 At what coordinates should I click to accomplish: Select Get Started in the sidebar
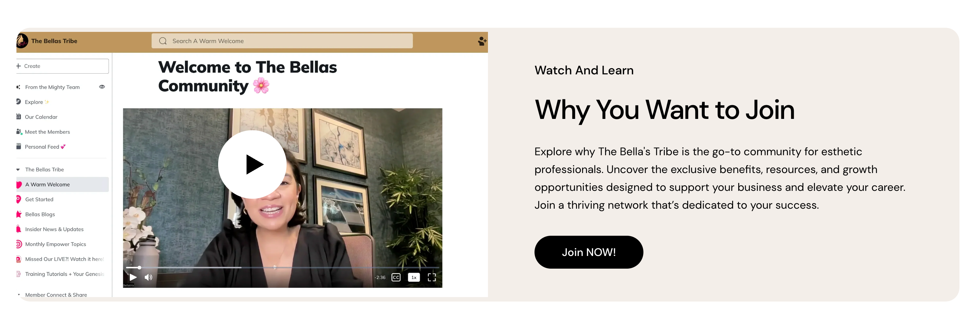click(39, 199)
